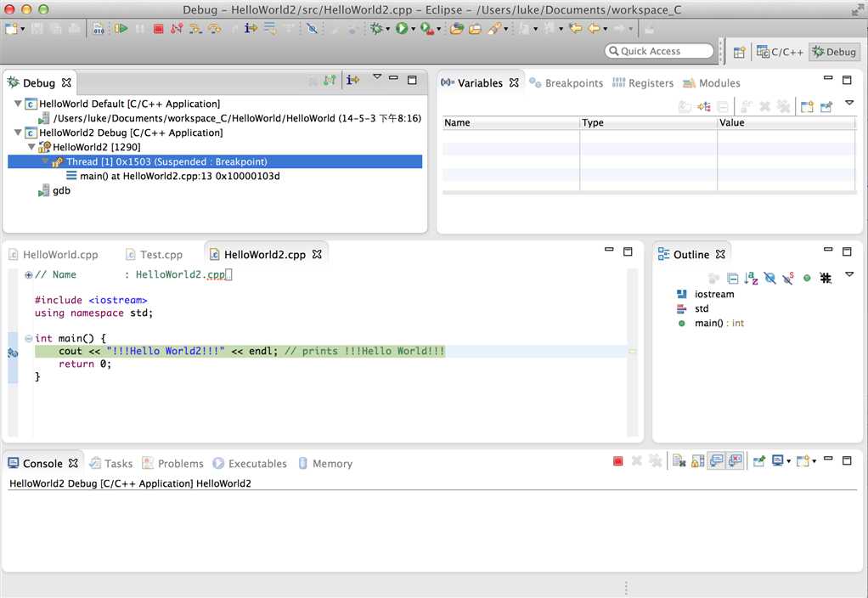This screenshot has height=598, width=868.
Task: Select iostream in Outline view
Action: pyautogui.click(x=707, y=294)
